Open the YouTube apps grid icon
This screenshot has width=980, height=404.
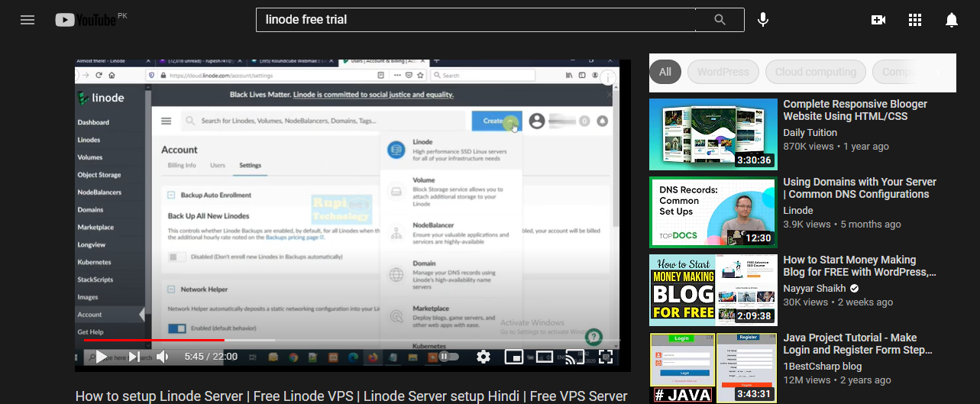(915, 20)
